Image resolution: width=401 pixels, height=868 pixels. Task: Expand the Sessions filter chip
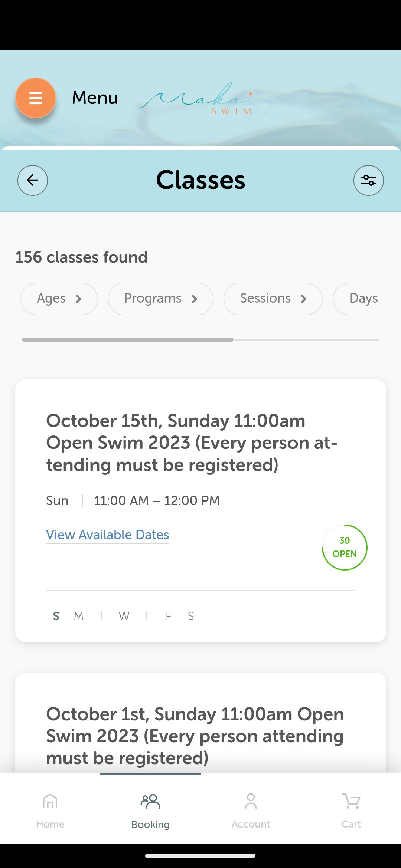[x=273, y=299]
